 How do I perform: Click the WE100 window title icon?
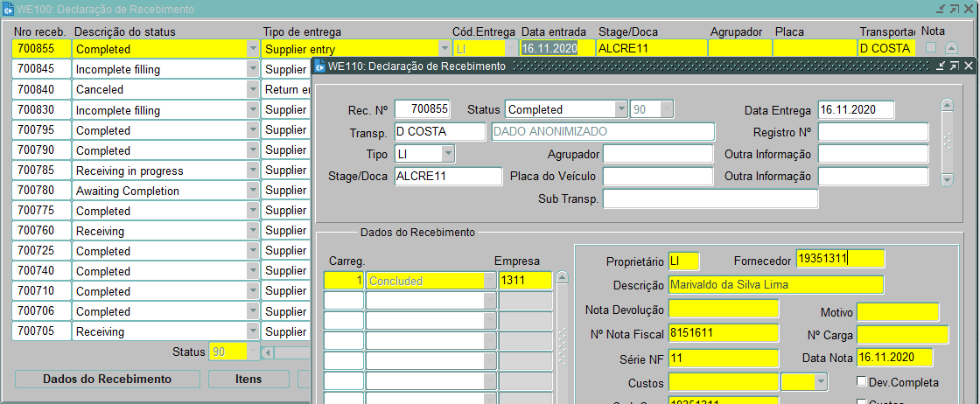click(x=8, y=9)
